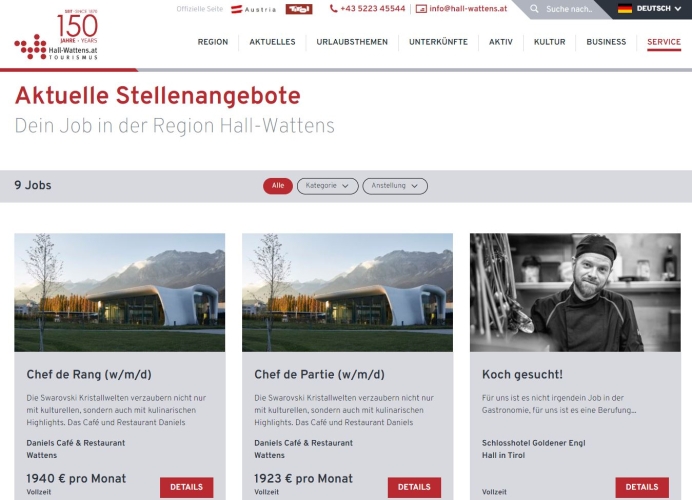692x500 pixels.
Task: Select the red Alle filter pill
Action: (278, 186)
